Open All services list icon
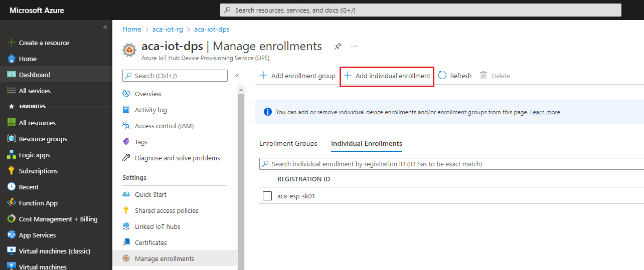 [12, 91]
